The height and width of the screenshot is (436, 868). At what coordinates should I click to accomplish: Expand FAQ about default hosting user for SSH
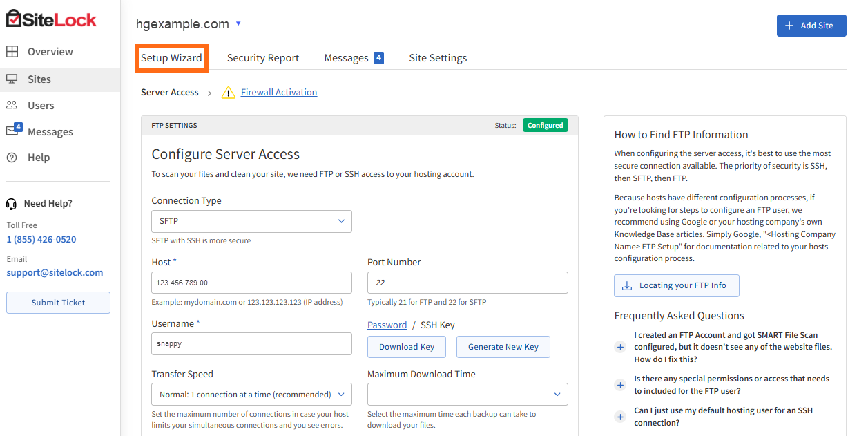point(620,417)
